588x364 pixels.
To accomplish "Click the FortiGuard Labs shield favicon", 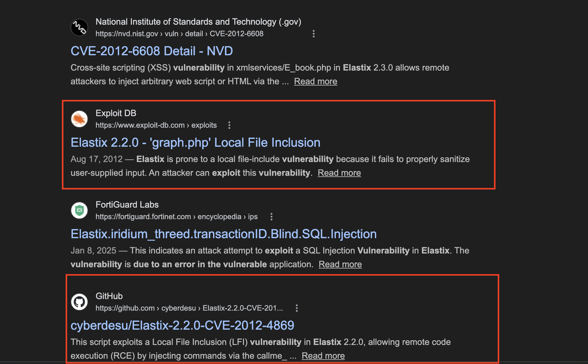I will [79, 210].
